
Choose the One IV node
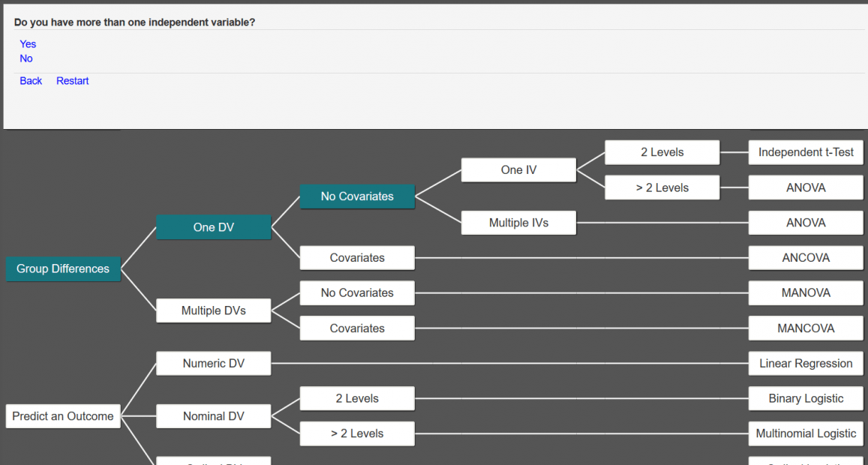click(518, 170)
